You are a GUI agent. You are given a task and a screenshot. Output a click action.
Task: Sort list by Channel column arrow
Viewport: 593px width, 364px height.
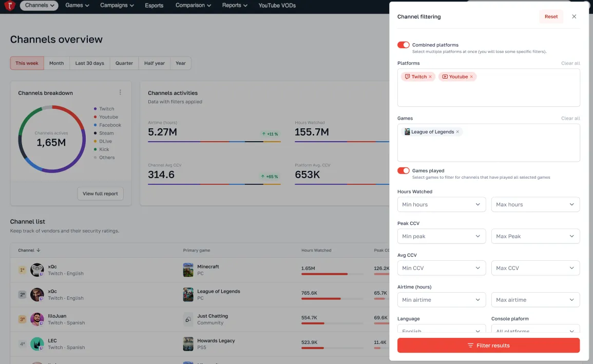[x=39, y=251]
